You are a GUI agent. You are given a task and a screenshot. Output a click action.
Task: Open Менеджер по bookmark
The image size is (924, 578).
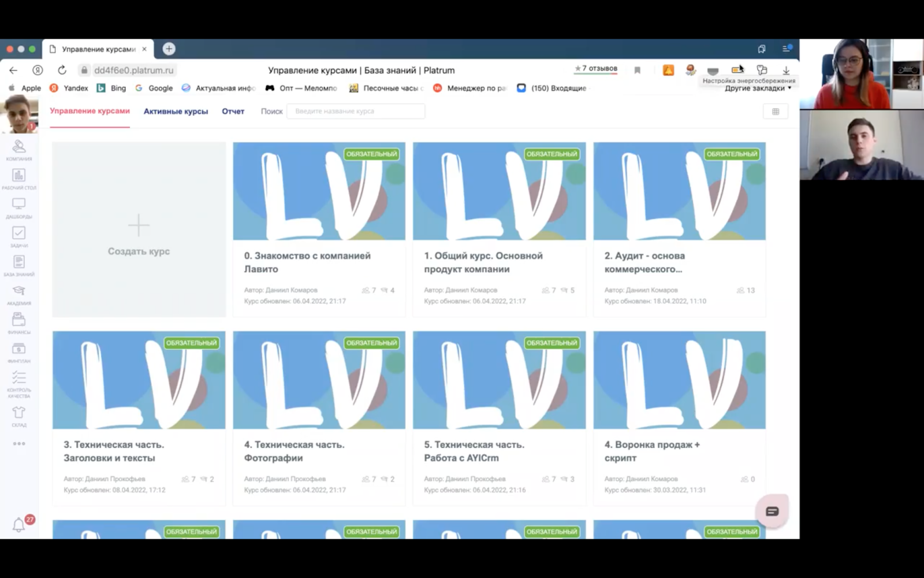470,88
